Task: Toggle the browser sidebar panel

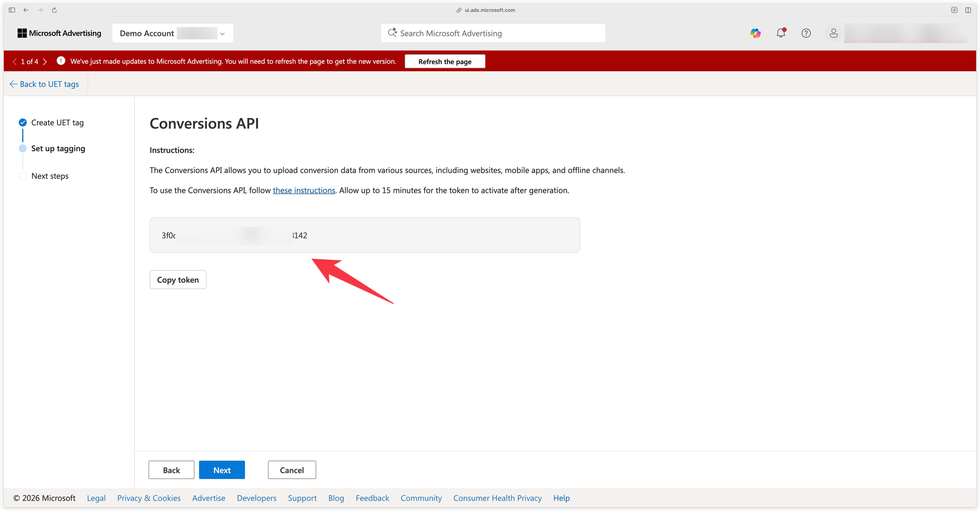Action: [11, 10]
